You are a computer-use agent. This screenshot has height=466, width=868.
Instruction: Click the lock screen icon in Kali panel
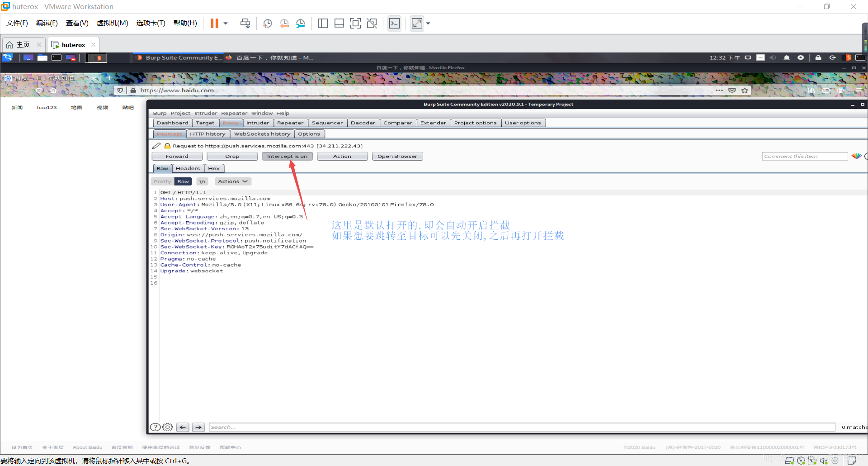tap(818, 57)
